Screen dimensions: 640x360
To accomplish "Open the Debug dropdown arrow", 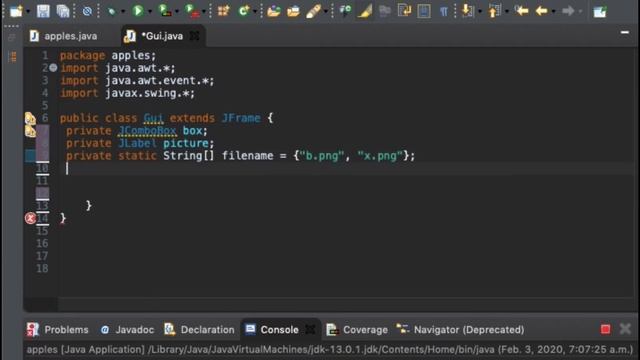I will [122, 12].
